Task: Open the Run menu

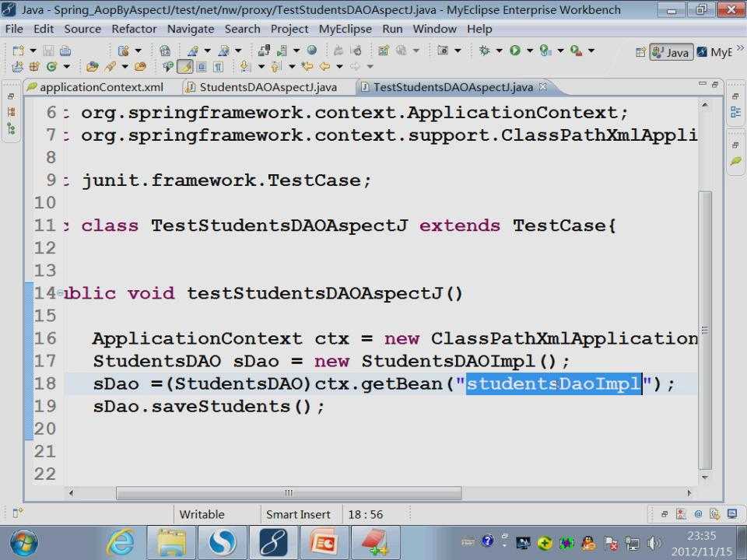Action: tap(392, 29)
